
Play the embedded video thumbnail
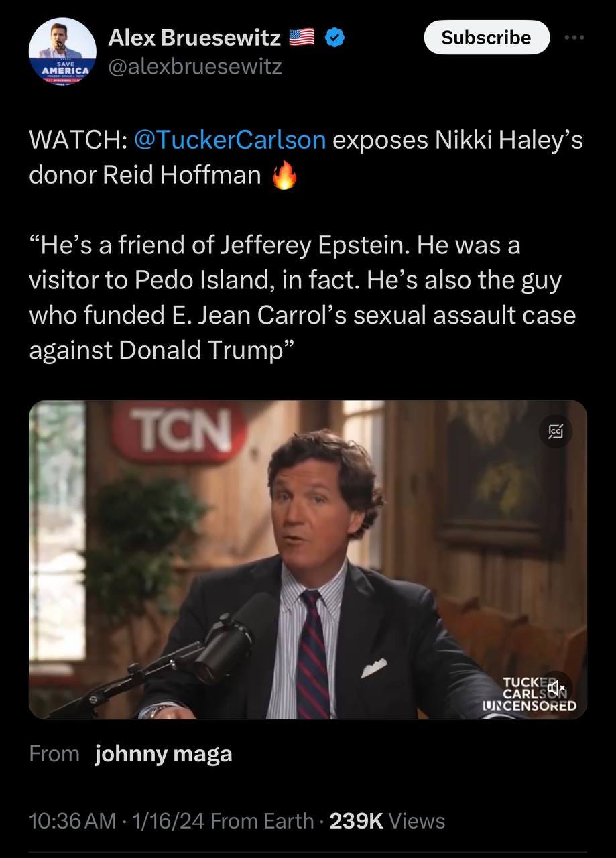pyautogui.click(x=308, y=560)
